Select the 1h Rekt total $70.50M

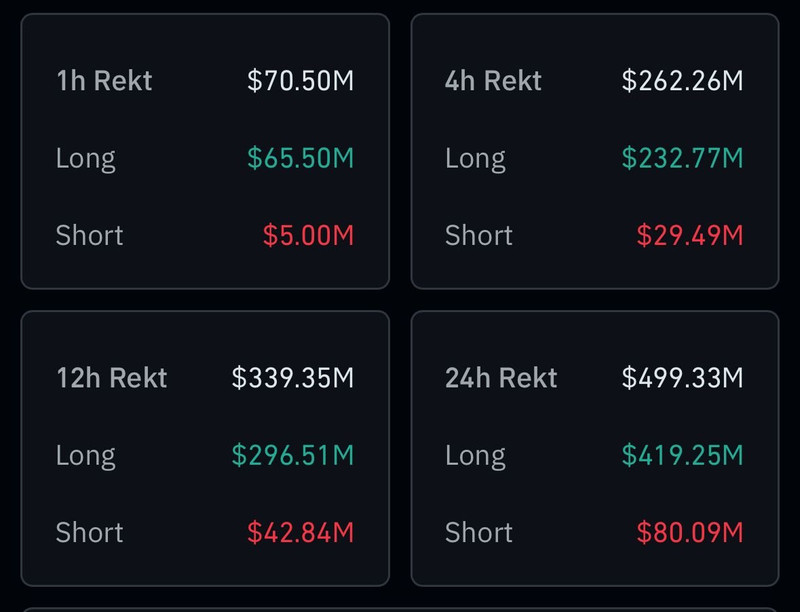pos(301,81)
